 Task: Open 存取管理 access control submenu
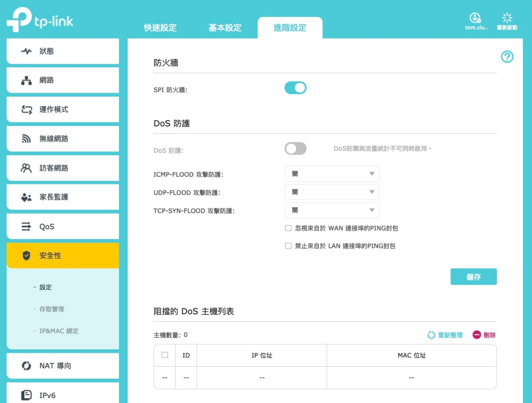(x=52, y=309)
